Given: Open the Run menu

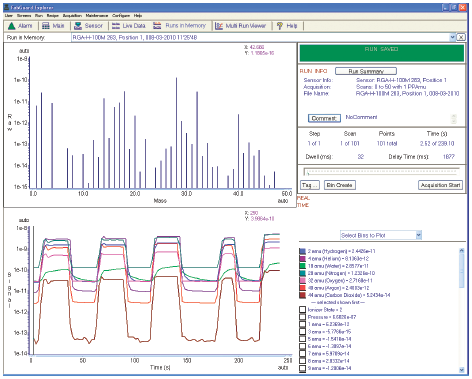Looking at the screenshot, I should pos(39,15).
